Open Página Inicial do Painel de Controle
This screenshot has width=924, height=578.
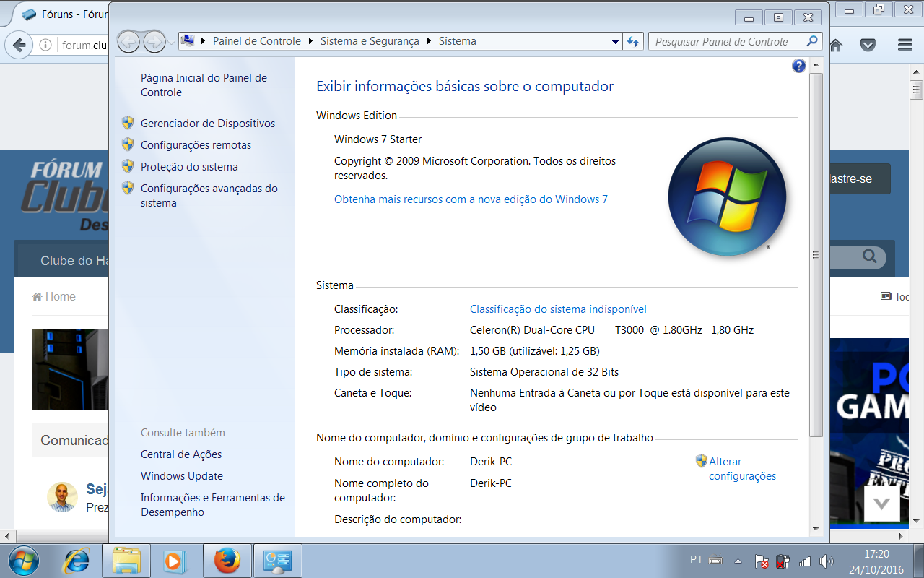[x=204, y=85]
